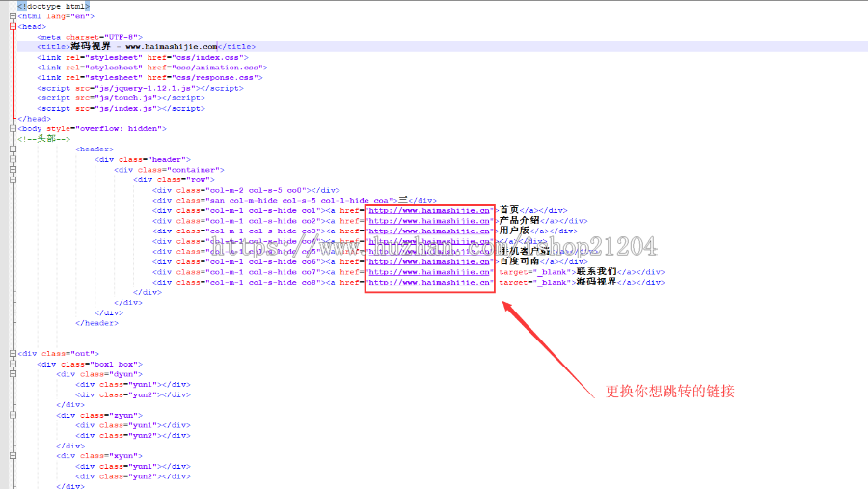Click the "col-m-2 col-s-5 co0" class line

246,190
